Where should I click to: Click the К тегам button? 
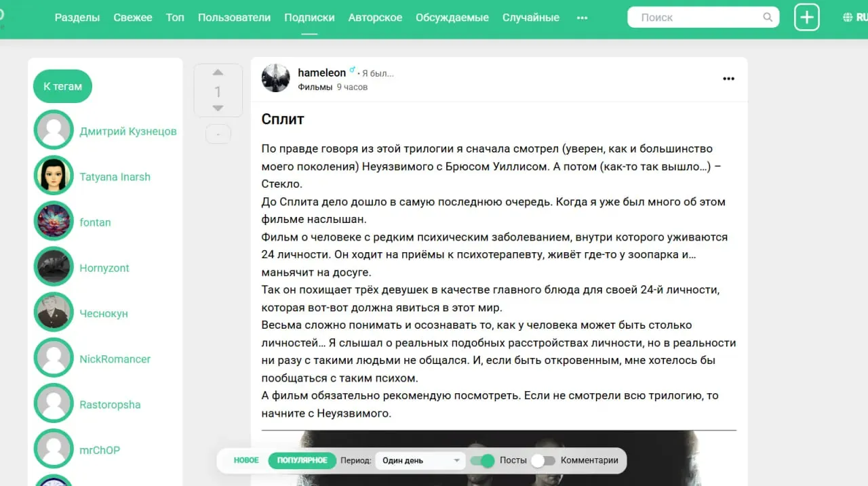(x=62, y=86)
